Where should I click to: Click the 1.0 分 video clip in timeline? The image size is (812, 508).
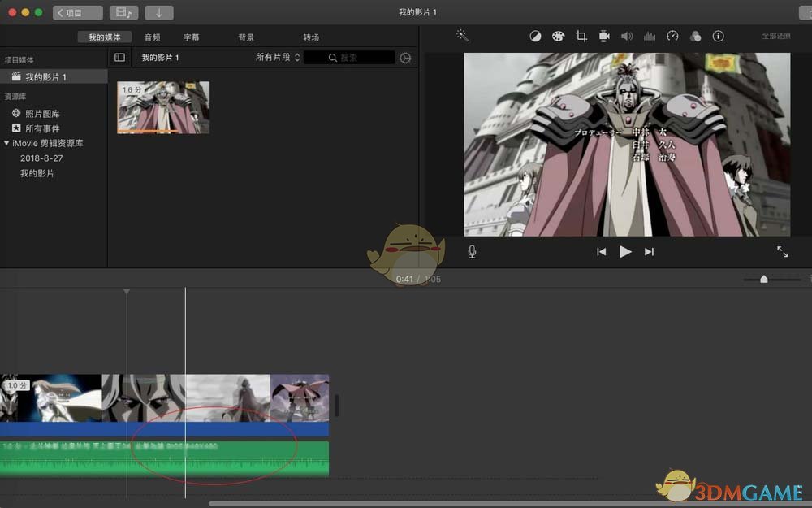click(x=164, y=397)
